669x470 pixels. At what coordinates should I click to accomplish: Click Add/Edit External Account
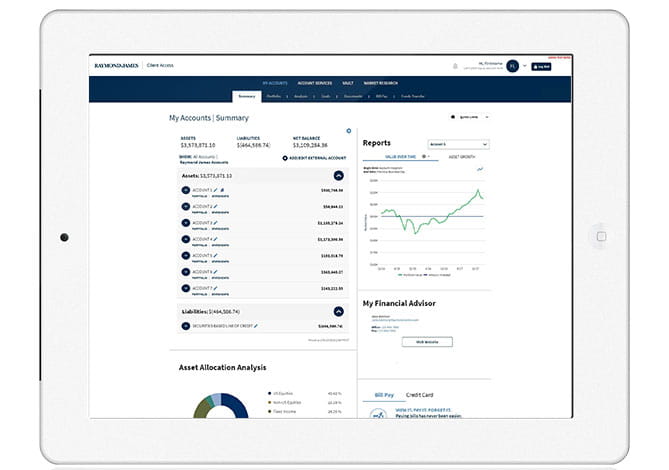click(x=314, y=158)
